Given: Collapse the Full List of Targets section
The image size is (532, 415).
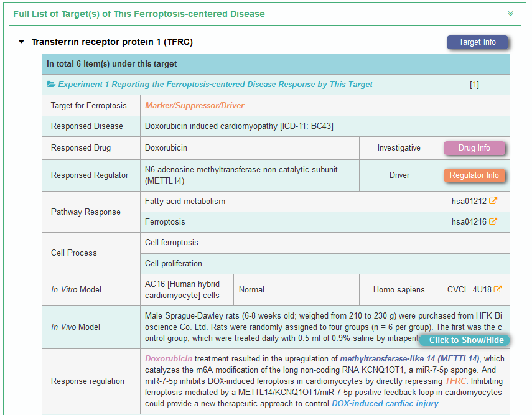Looking at the screenshot, I should (510, 14).
